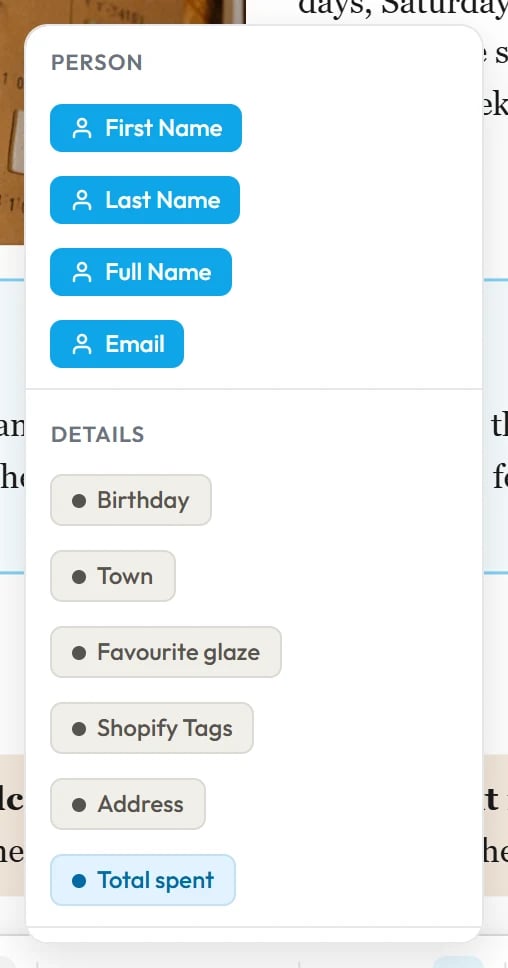Click person icon beside Full Name

[81, 272]
